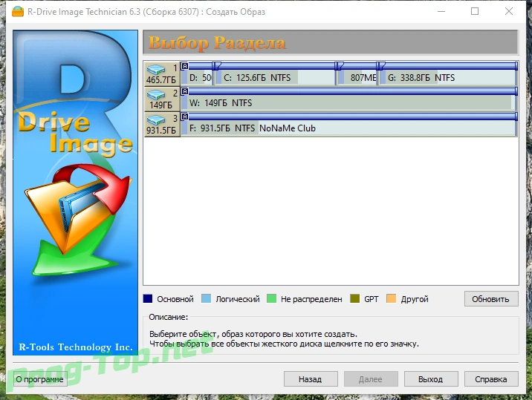Click the Выбор Раздела header text
Screen dimensions: 532x400
(x=217, y=43)
